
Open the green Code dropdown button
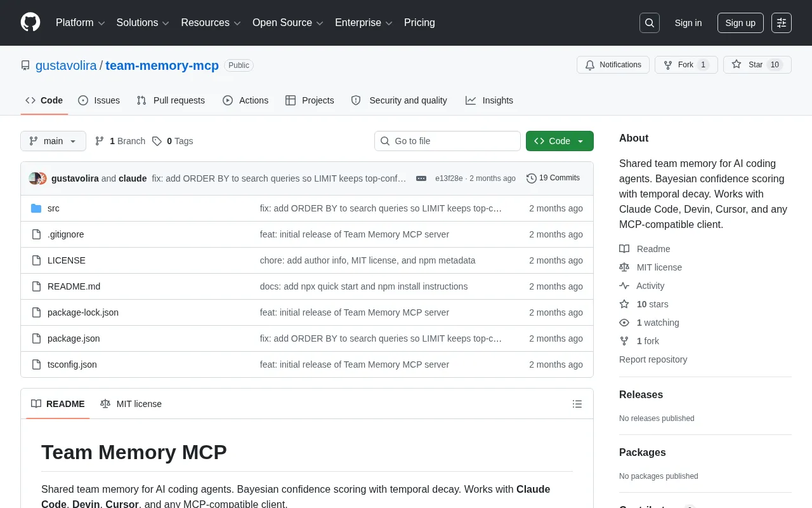[560, 141]
